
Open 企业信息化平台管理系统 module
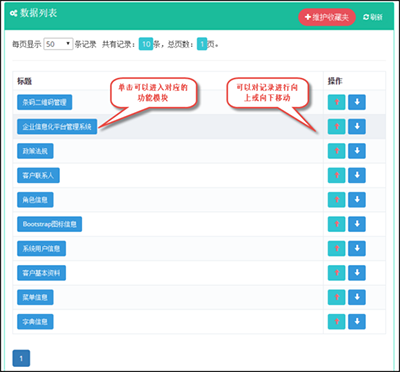pyautogui.click(x=57, y=127)
